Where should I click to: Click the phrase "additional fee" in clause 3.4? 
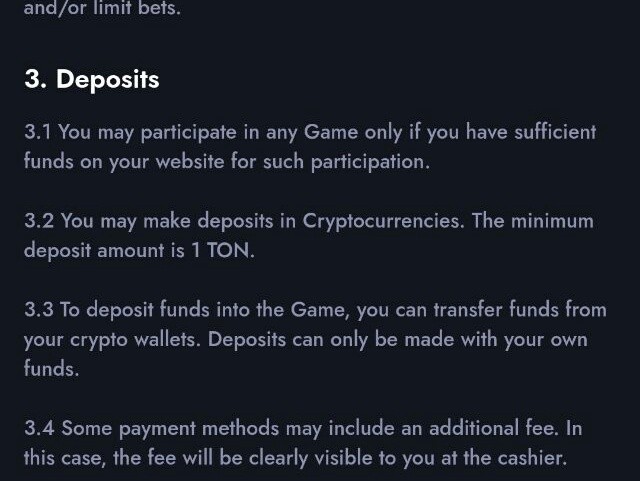pyautogui.click(x=492, y=428)
